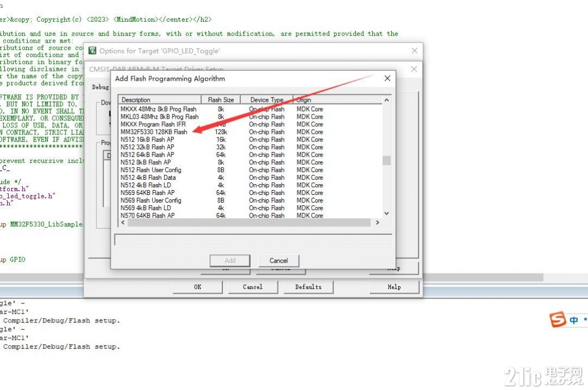
Task: Click vertical scrollbar thumb of algorithm list
Action: point(386,161)
